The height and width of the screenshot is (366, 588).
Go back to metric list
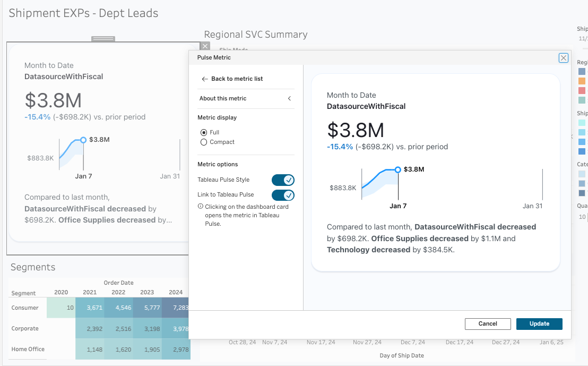237,79
